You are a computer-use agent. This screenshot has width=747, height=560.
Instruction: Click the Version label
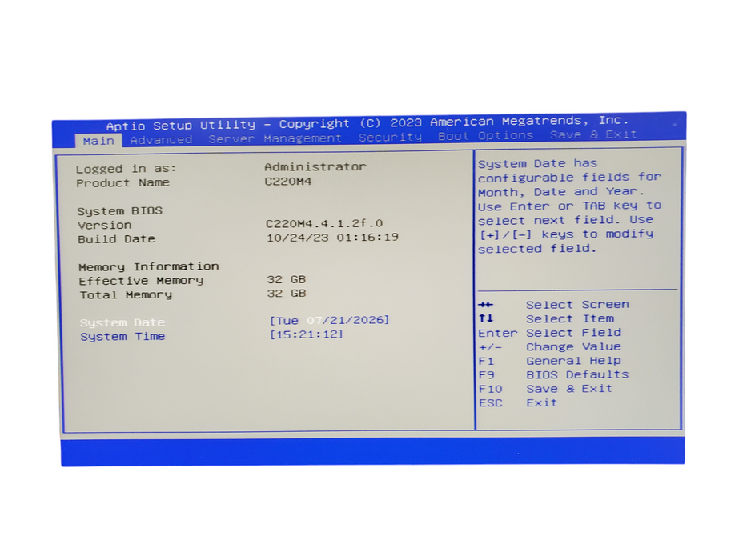click(105, 226)
